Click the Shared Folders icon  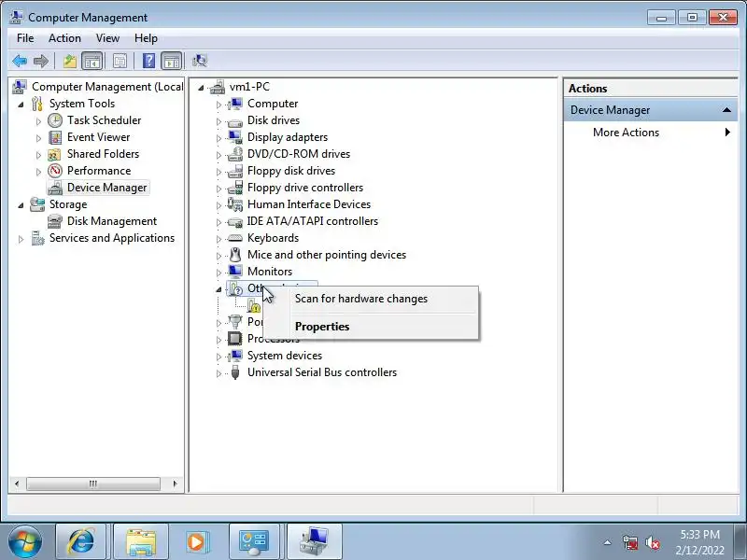coord(55,154)
